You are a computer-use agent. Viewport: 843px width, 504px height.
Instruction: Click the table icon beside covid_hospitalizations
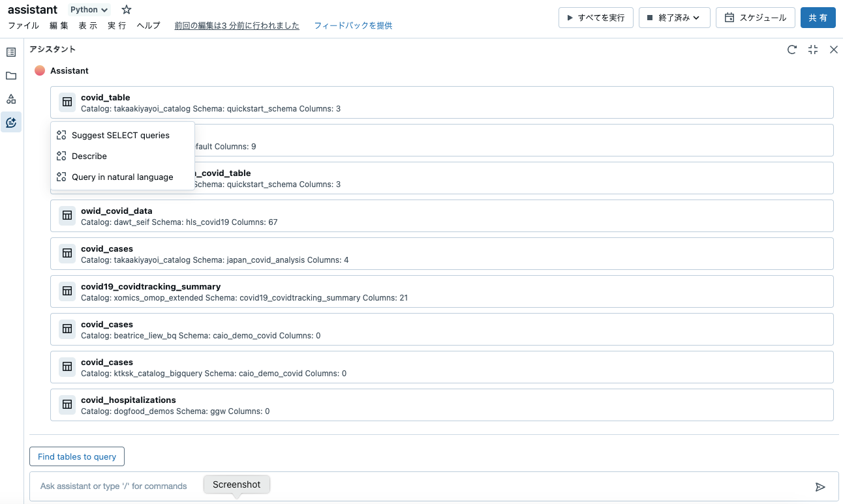67,405
